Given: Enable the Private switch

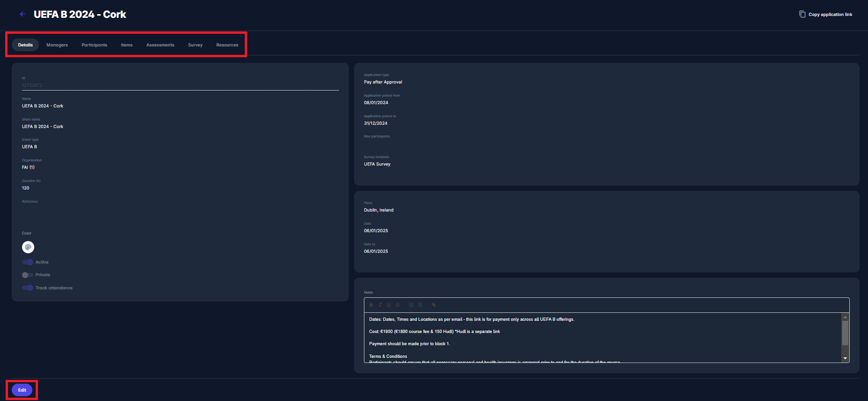Looking at the screenshot, I should pyautogui.click(x=28, y=275).
